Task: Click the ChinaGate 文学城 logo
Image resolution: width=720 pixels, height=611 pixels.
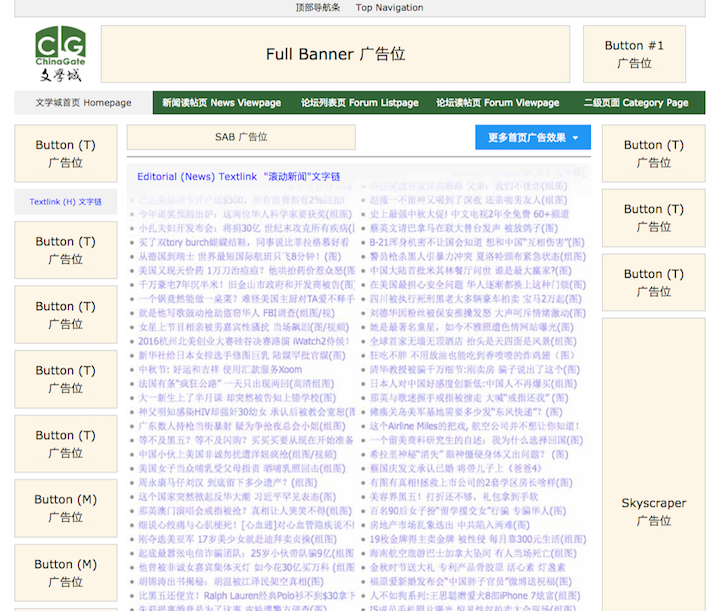Action: (x=60, y=54)
